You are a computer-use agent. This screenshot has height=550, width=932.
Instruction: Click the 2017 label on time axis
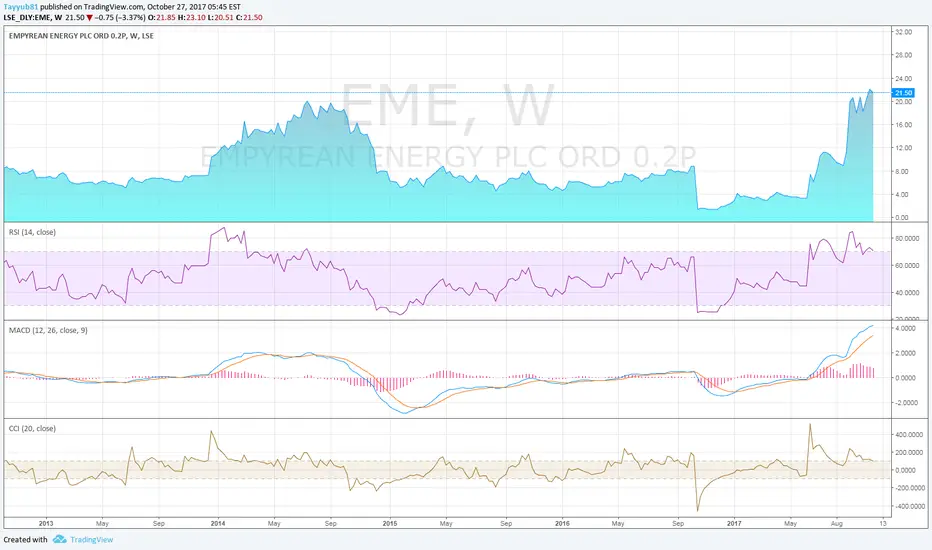click(734, 524)
